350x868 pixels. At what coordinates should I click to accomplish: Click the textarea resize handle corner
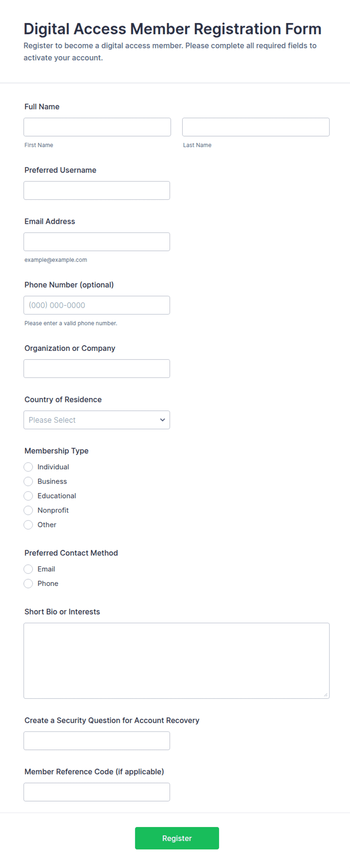click(326, 695)
